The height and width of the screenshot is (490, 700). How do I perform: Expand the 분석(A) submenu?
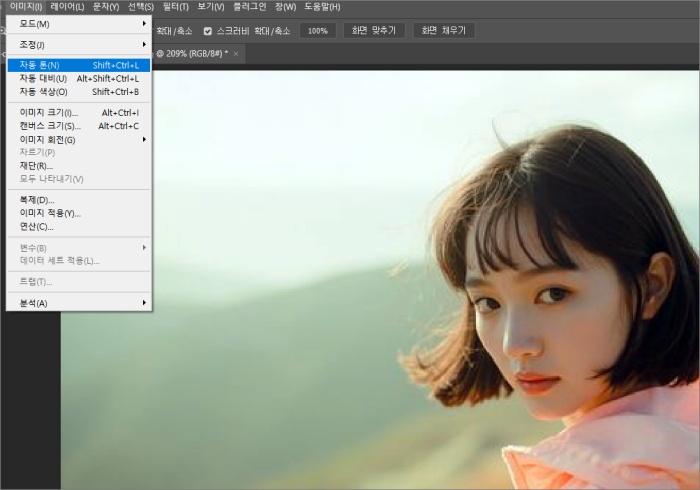click(x=79, y=303)
